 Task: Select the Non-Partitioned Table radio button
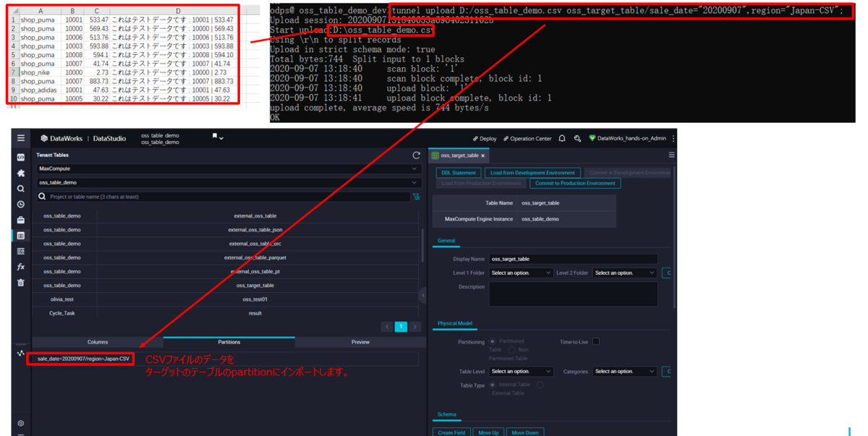tap(512, 350)
